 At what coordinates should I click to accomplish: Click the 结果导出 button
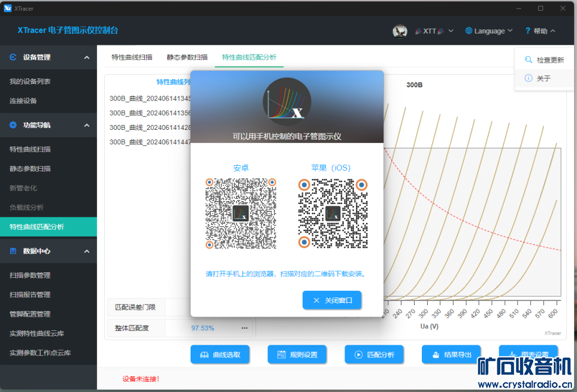pyautogui.click(x=451, y=354)
